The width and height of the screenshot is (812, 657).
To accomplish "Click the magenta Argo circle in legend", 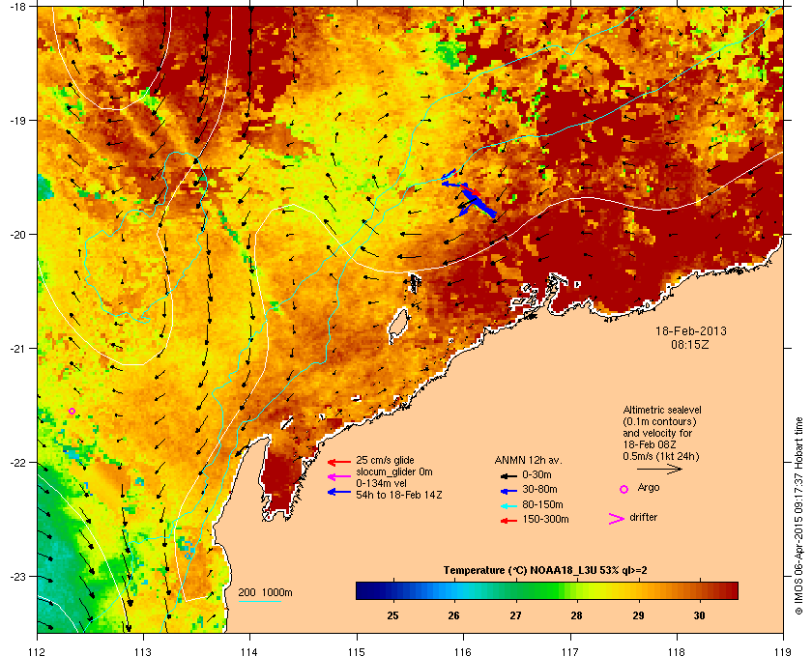I will [624, 489].
